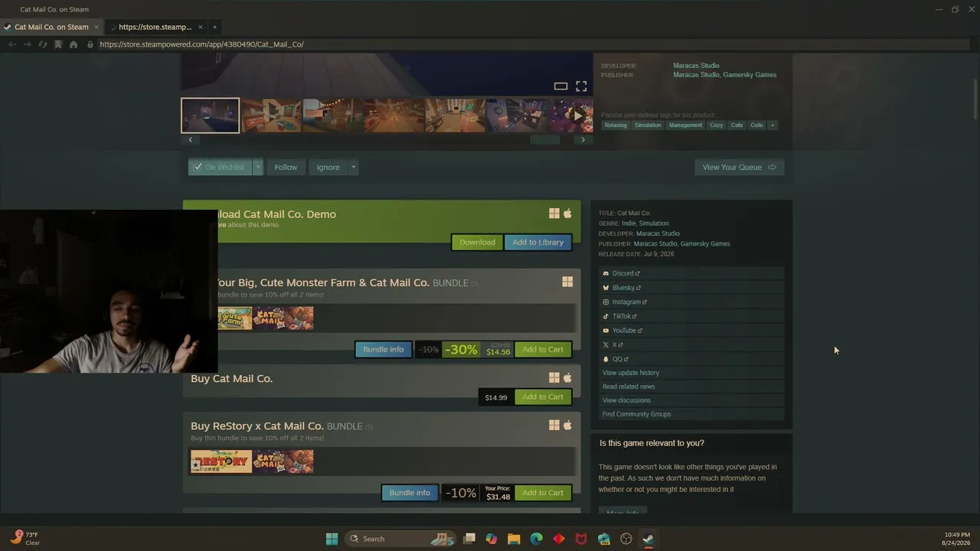Open Bundle info for the Monster Farm bundle
The image size is (980, 551).
click(383, 350)
